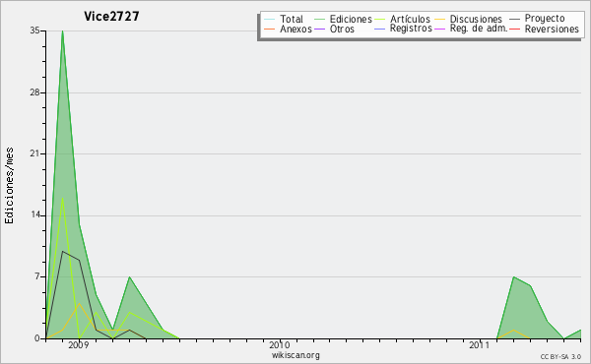Viewport: 591px width, 364px height.
Task: Click the wikiscan.org credit text
Action: (295, 355)
